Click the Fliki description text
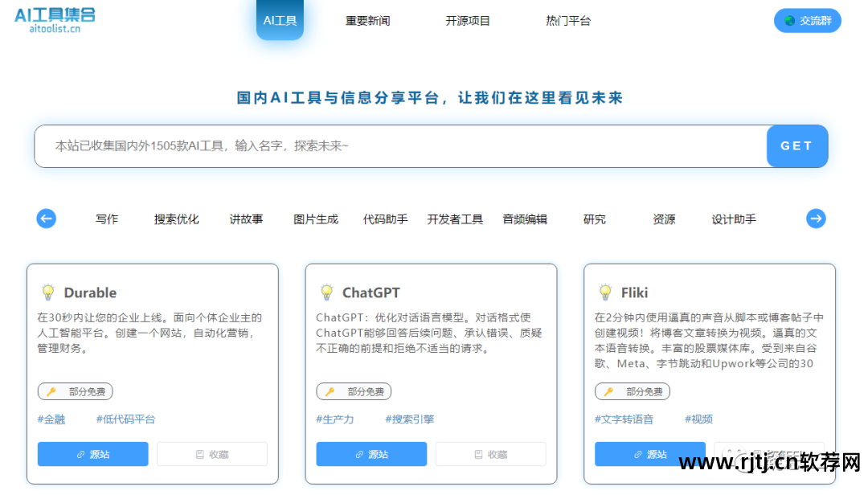Viewport: 868px width, 499px height. 709,341
